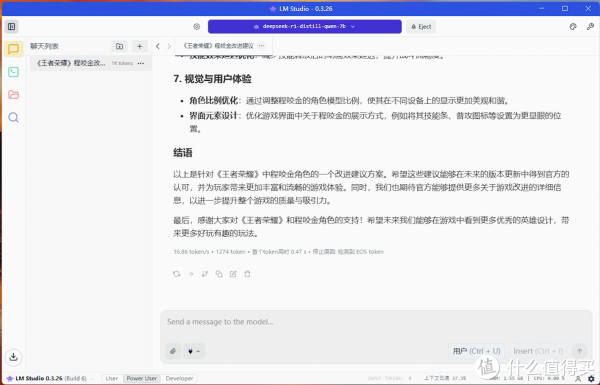Open the chat tab's three-dot menu

(261, 46)
